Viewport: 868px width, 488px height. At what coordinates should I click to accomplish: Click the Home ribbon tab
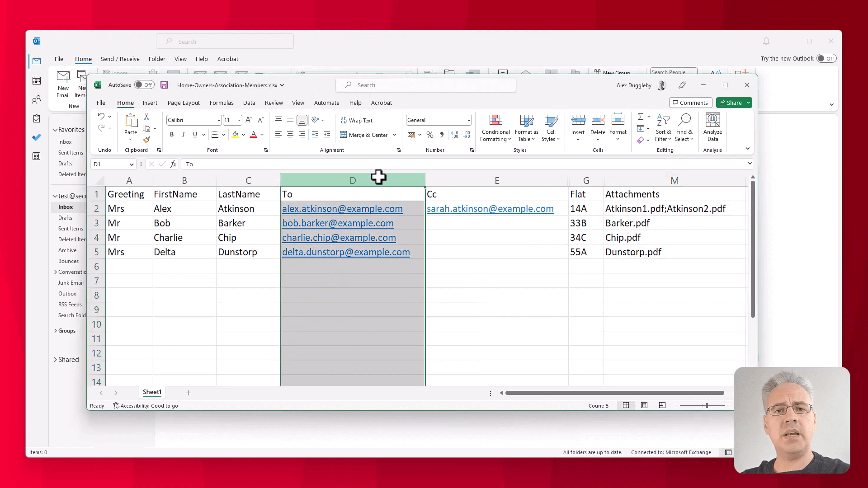click(126, 103)
